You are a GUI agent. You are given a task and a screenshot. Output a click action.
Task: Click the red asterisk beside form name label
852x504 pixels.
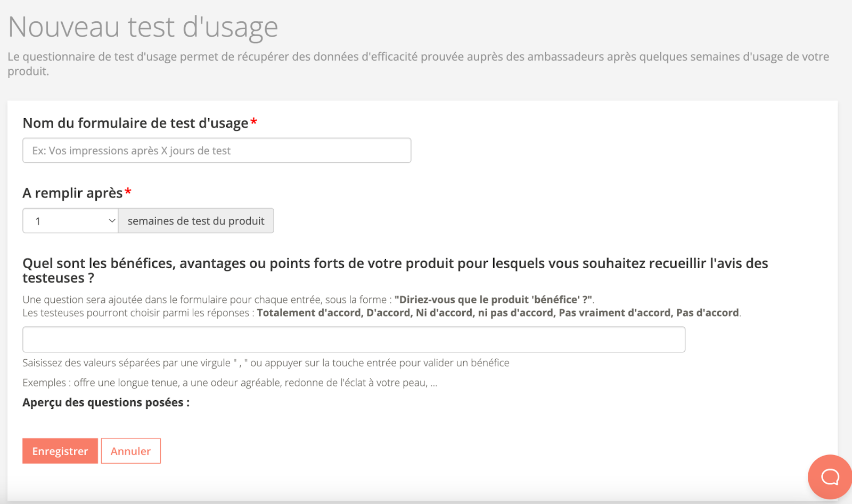(x=254, y=122)
